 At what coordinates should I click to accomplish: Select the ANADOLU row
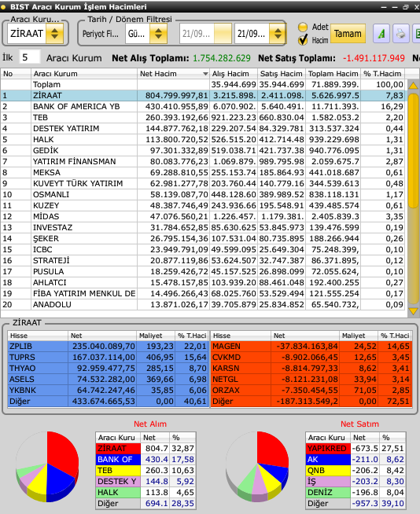(x=202, y=304)
